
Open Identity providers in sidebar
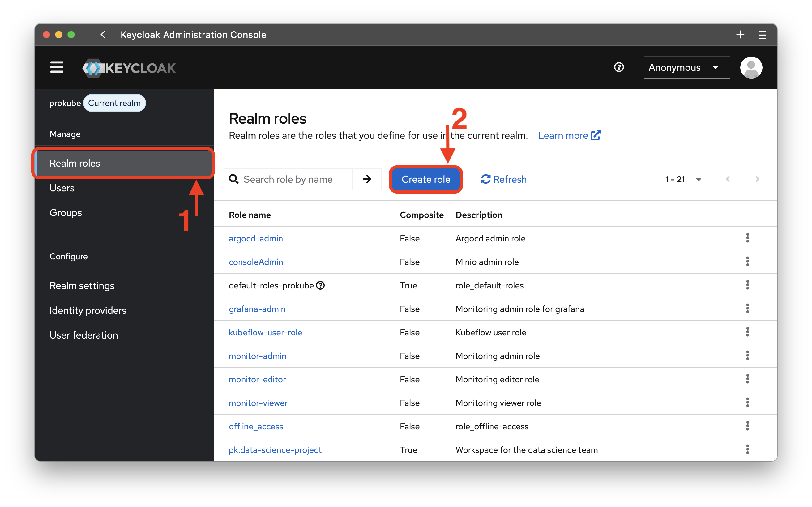88,310
